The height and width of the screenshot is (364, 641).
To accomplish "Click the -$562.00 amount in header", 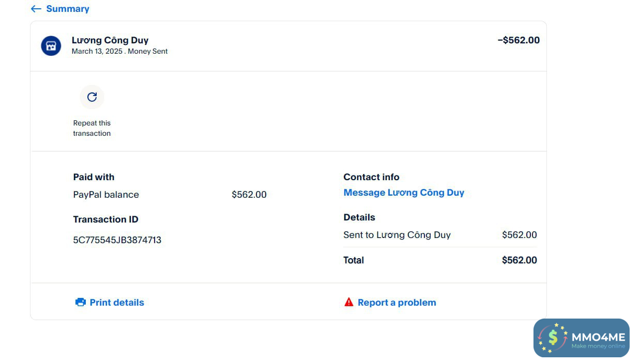I will tap(518, 40).
